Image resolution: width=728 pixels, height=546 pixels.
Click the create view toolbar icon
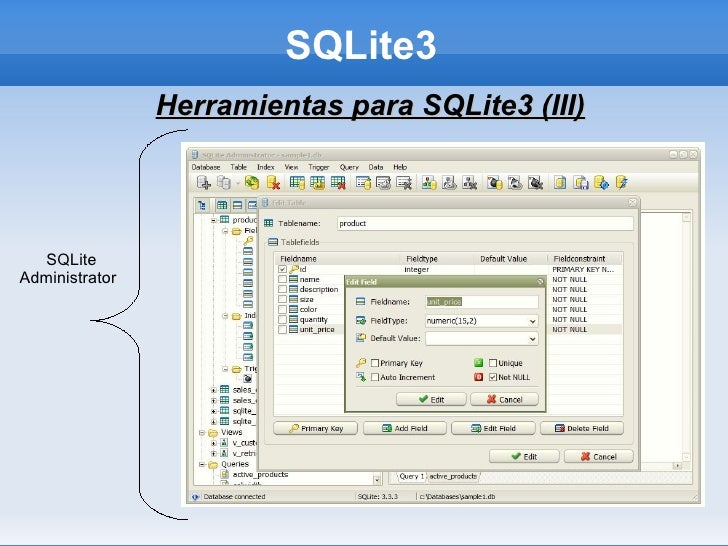click(x=429, y=183)
